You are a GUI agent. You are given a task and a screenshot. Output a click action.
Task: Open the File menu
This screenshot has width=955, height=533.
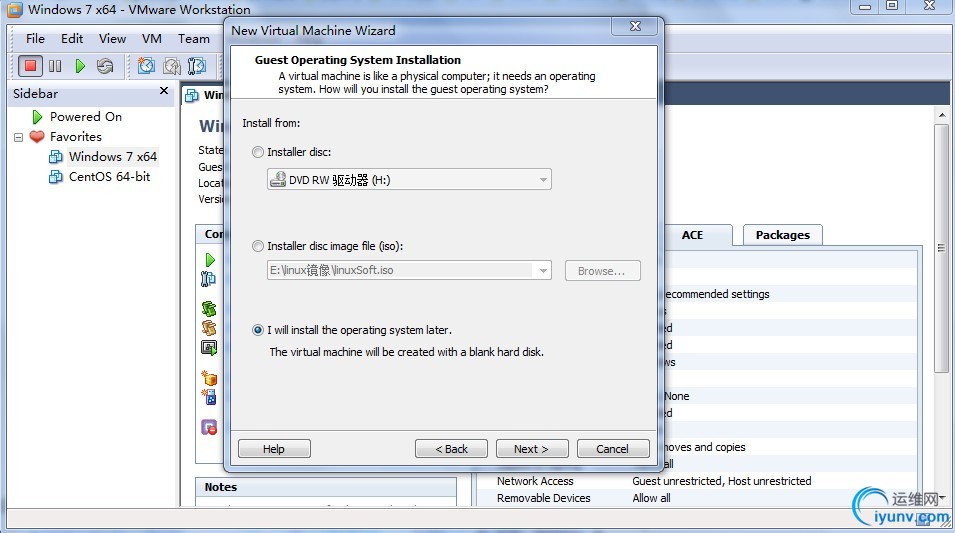(35, 38)
